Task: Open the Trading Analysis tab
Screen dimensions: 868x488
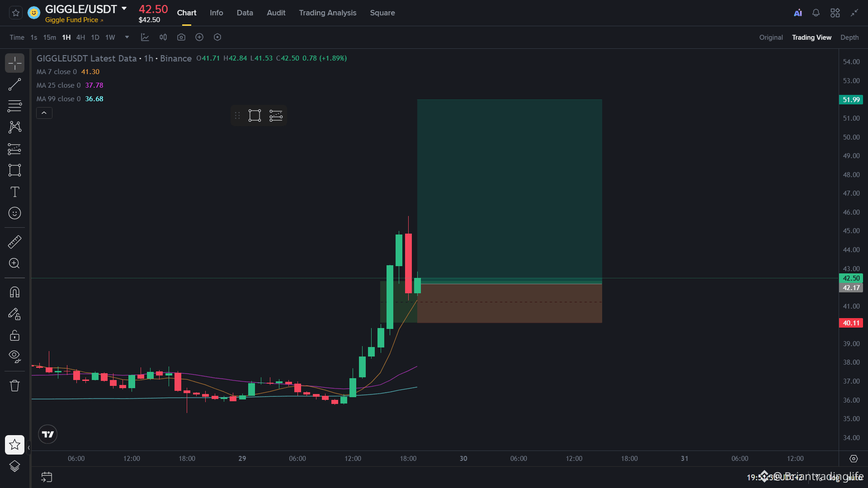Action: [328, 13]
